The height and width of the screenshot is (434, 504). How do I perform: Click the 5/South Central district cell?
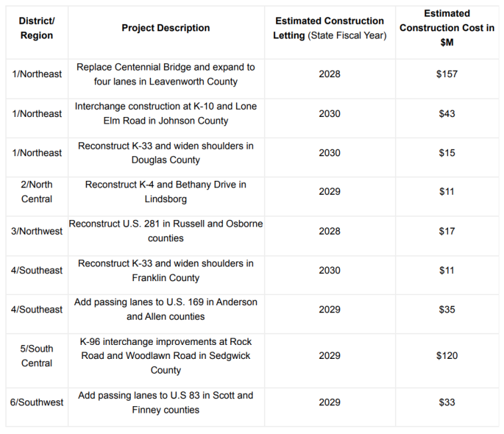(37, 356)
